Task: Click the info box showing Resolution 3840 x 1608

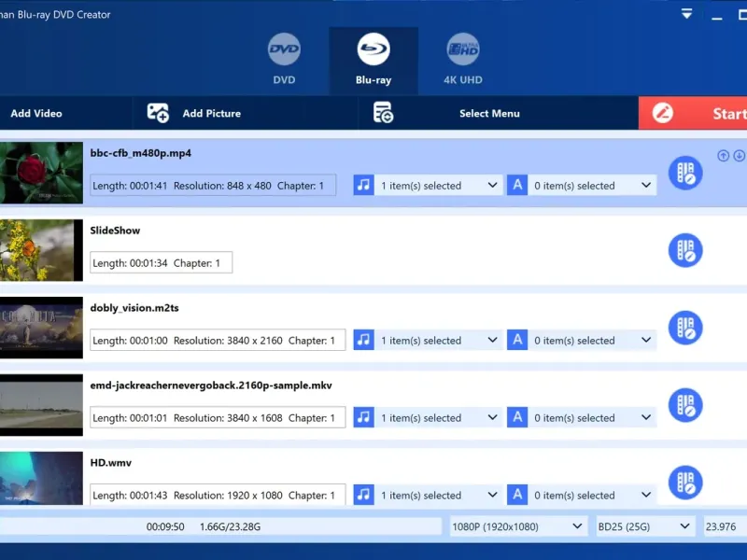Action: click(x=218, y=417)
